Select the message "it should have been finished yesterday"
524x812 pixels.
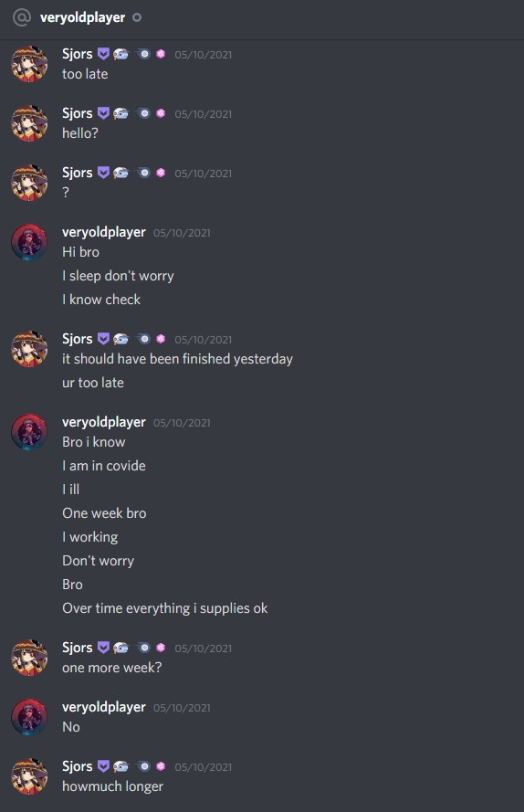tap(178, 359)
